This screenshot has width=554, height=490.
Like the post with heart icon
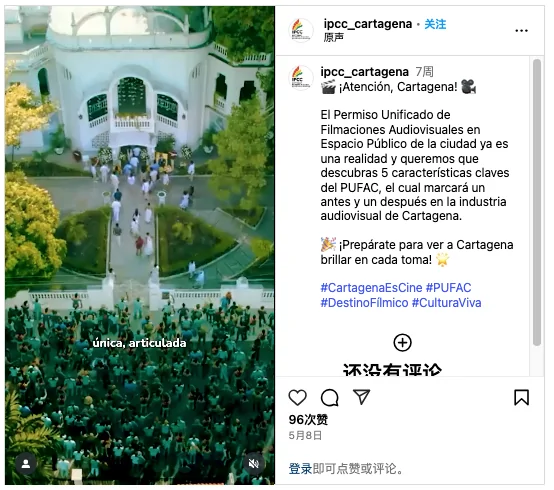point(297,397)
